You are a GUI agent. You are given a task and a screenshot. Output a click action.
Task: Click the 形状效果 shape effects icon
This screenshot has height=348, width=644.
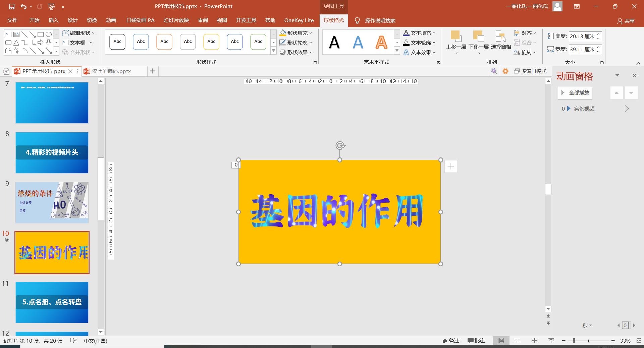click(x=283, y=52)
